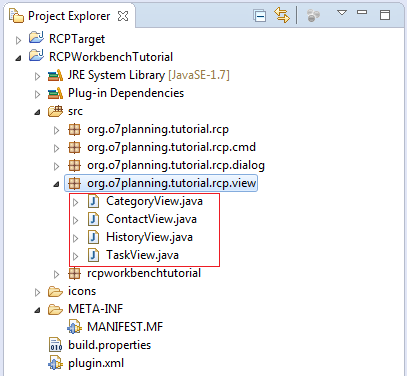Expand TaskView.java node
407x376 pixels.
(76, 256)
